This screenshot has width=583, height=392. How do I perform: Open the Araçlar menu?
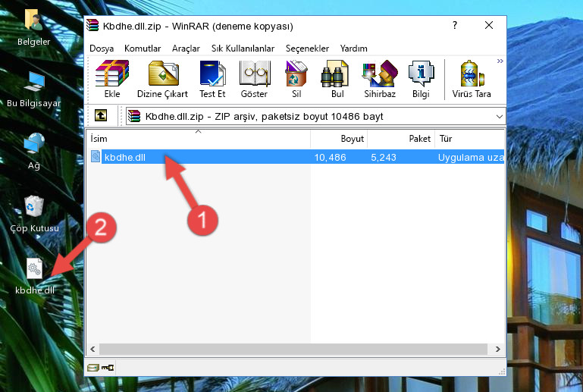click(x=186, y=49)
